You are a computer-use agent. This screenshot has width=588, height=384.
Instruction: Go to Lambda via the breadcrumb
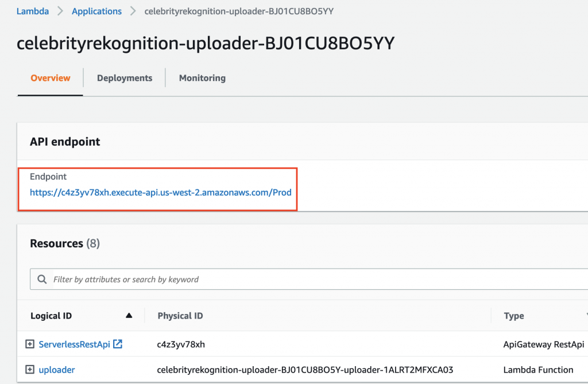click(32, 11)
